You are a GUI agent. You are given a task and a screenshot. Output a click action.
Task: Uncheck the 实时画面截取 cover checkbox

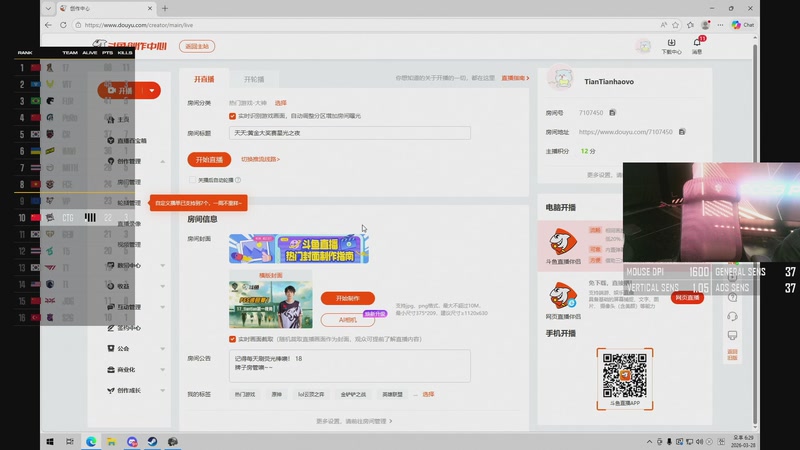click(x=232, y=339)
